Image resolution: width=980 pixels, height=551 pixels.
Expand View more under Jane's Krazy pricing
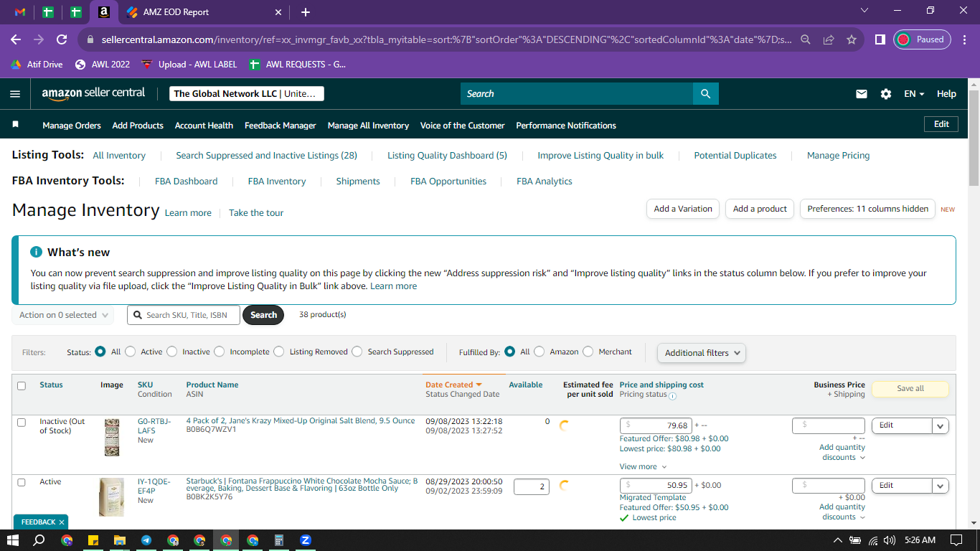click(x=643, y=466)
